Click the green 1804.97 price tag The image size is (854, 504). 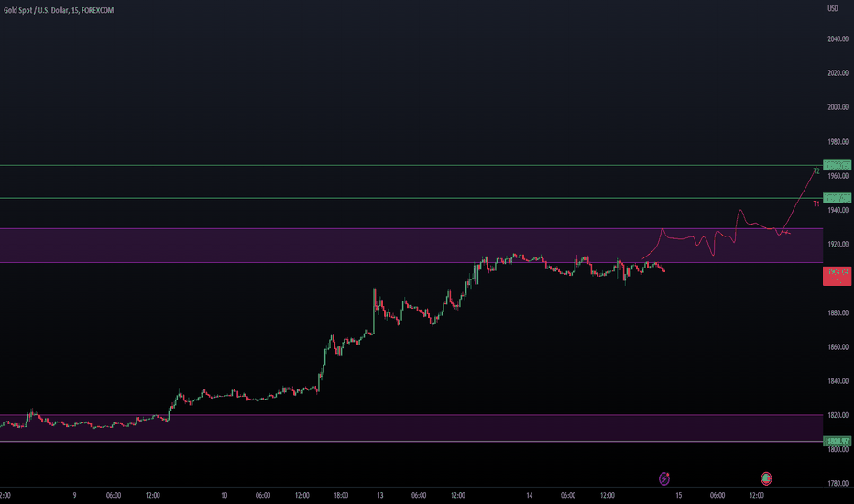[838, 441]
